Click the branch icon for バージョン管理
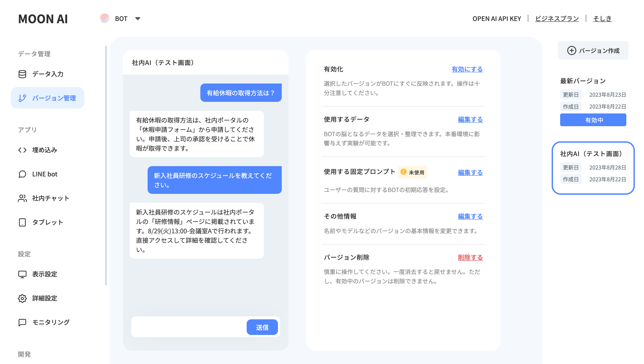Screen dimensions: 644x364 pyautogui.click(x=22, y=98)
